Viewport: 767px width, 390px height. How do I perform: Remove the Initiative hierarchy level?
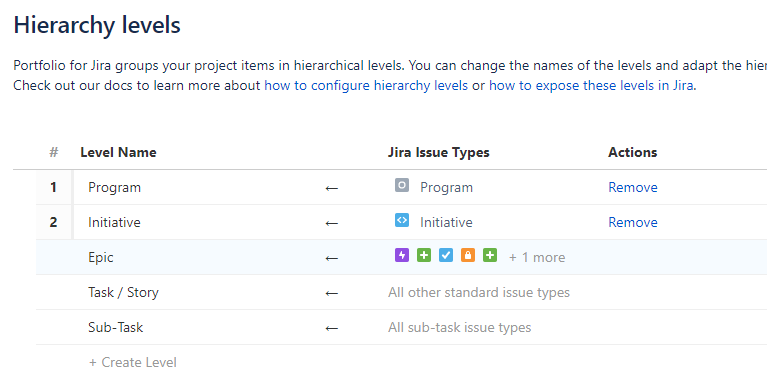pyautogui.click(x=632, y=222)
